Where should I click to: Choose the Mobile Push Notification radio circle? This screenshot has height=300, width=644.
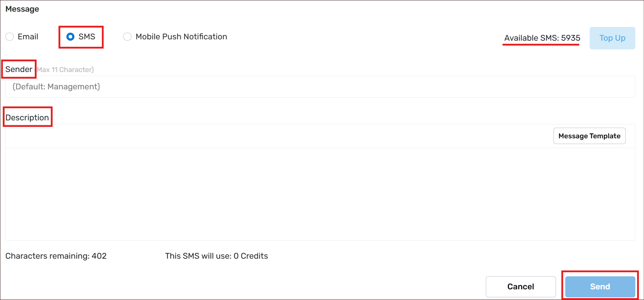[x=127, y=37]
